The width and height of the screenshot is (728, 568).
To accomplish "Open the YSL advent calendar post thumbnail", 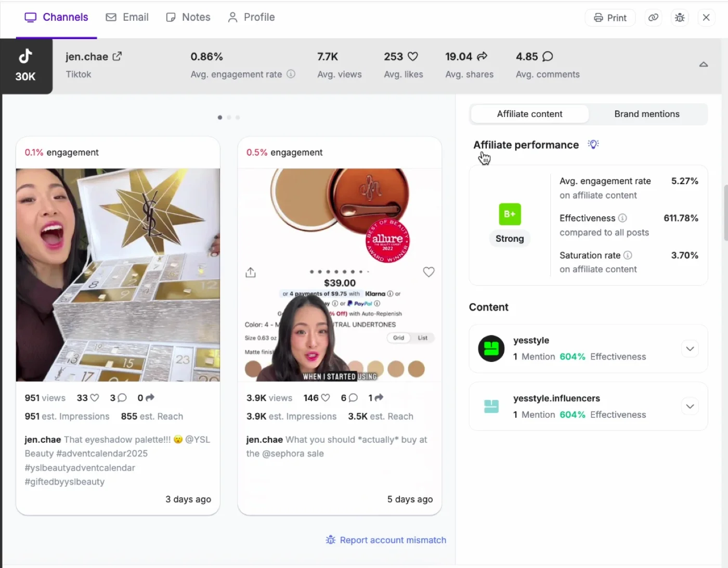I will point(118,275).
